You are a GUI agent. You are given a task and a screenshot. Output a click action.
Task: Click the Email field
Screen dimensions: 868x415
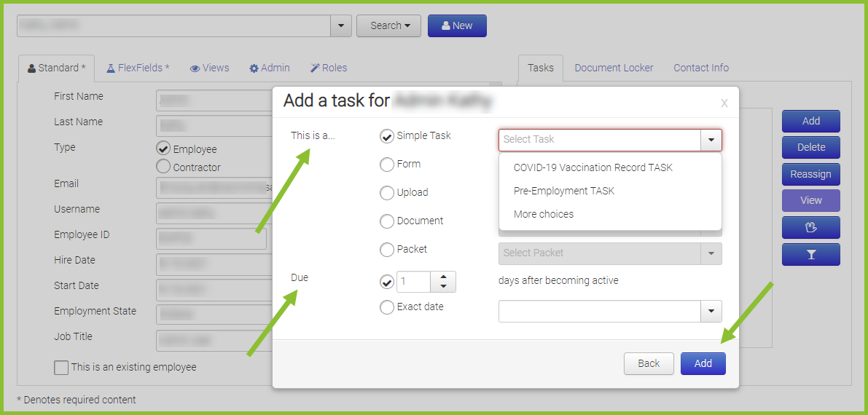click(215, 188)
